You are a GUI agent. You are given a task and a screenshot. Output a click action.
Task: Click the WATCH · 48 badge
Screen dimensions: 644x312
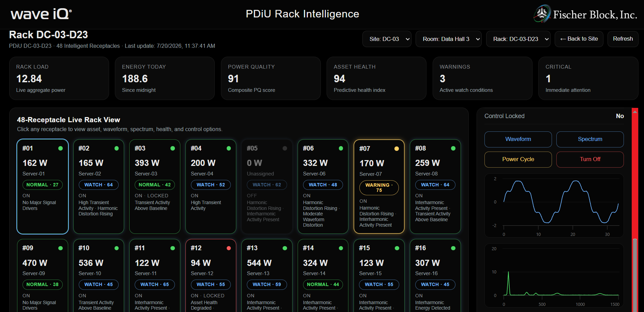pos(323,185)
